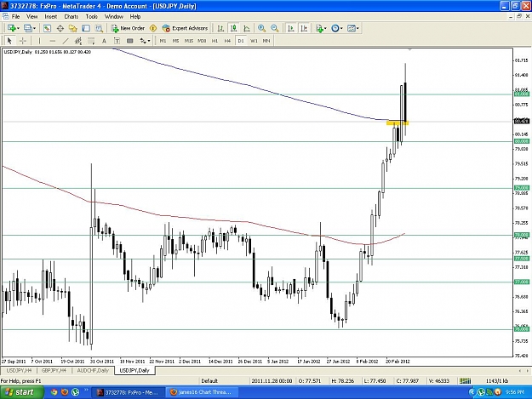Open the Indicators list dropdown
532x399 pixels.
pyautogui.click(x=321, y=28)
